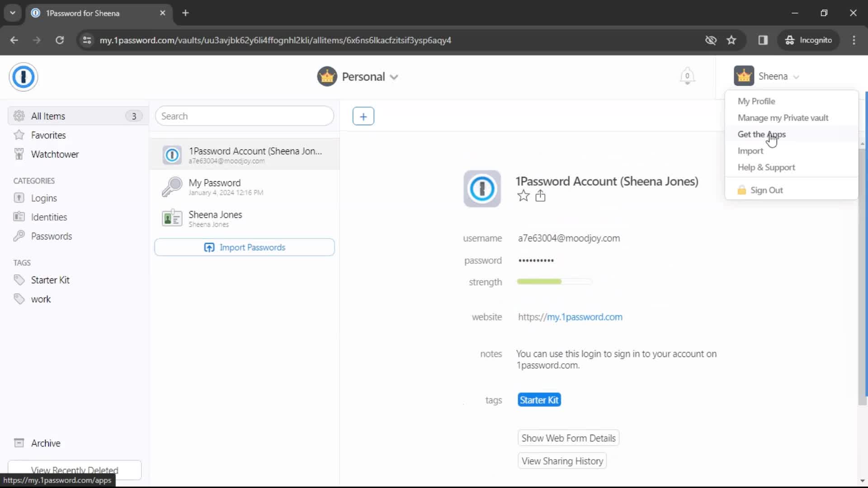
Task: Choose Manage my Private vault
Action: click(x=783, y=118)
